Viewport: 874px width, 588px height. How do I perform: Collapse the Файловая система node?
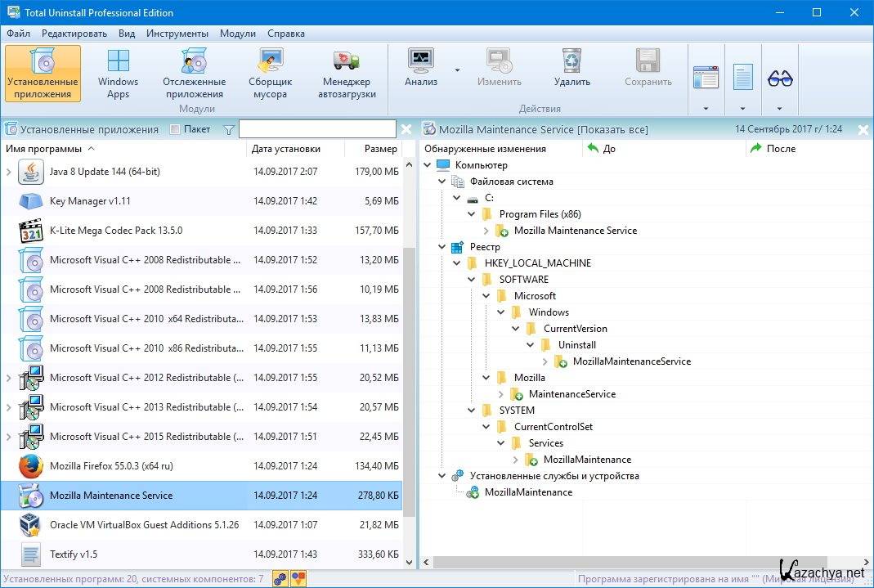[442, 182]
